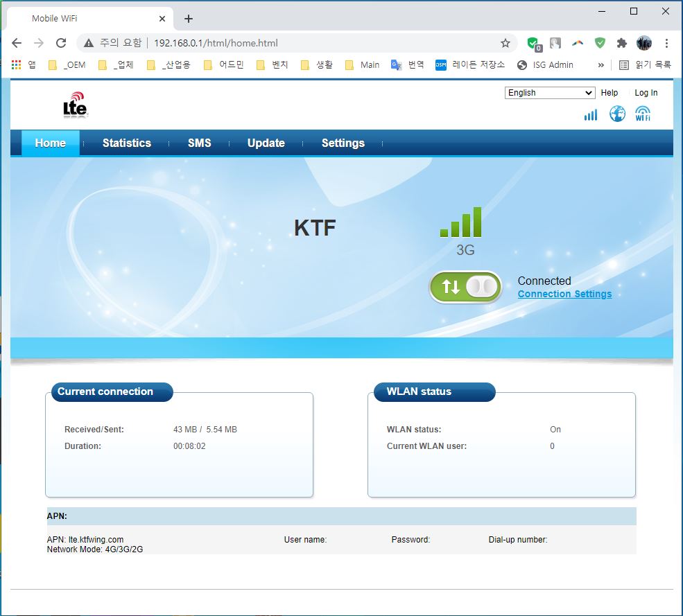Click the LTE logo
683x616 pixels.
(76, 105)
